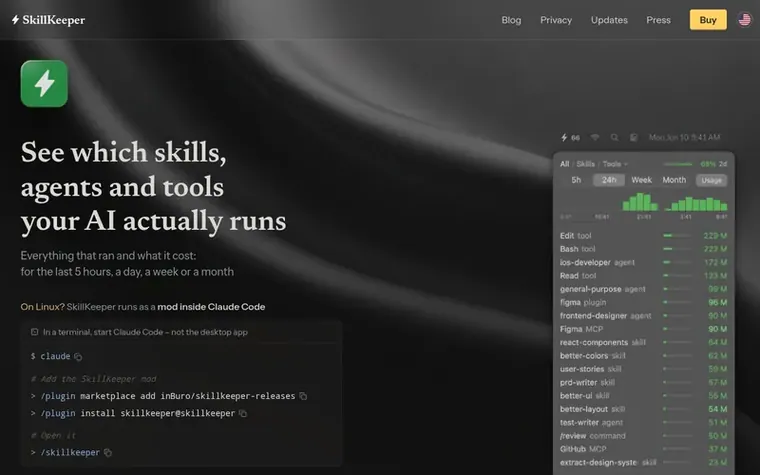Click the Mon Jun 10 9:41 AM clock

tap(684, 138)
